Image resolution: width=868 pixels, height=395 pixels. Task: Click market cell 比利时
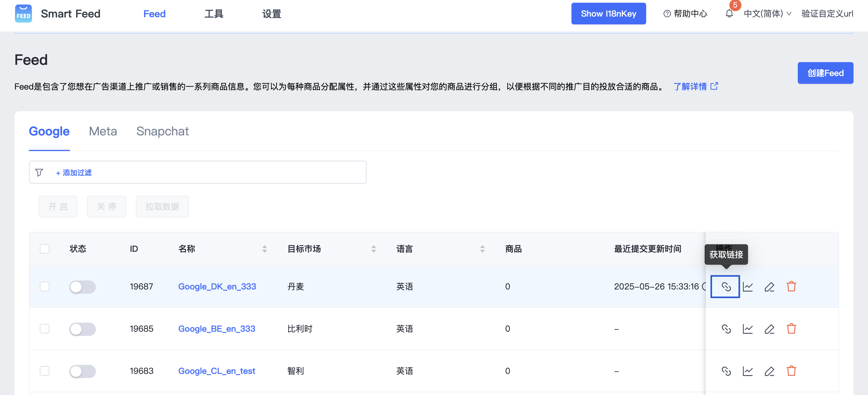point(300,329)
